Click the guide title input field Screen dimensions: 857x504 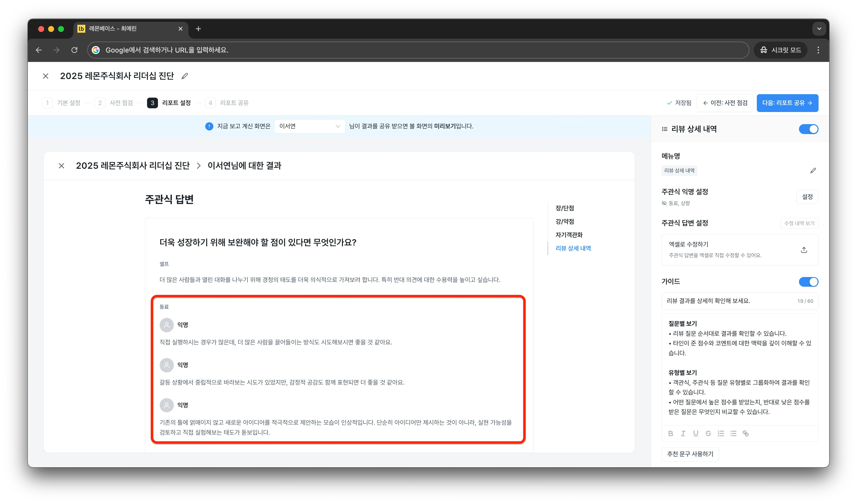pyautogui.click(x=740, y=301)
